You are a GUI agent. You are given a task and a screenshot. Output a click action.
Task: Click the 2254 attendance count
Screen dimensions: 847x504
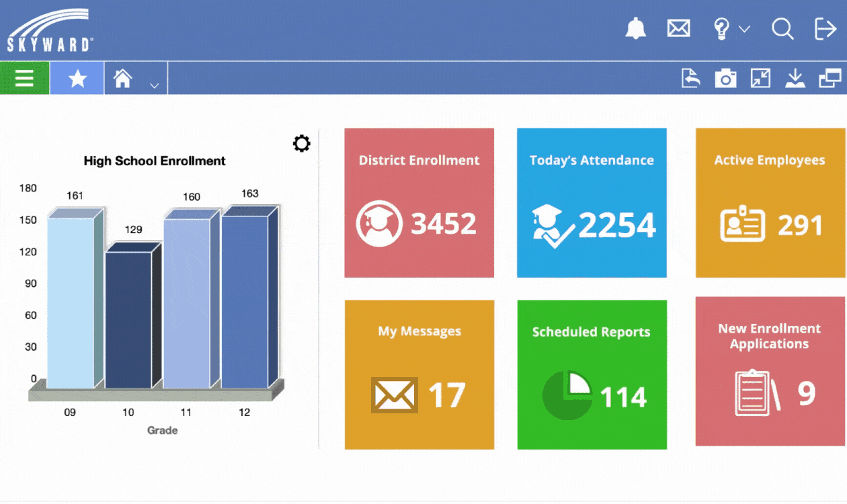click(x=617, y=226)
